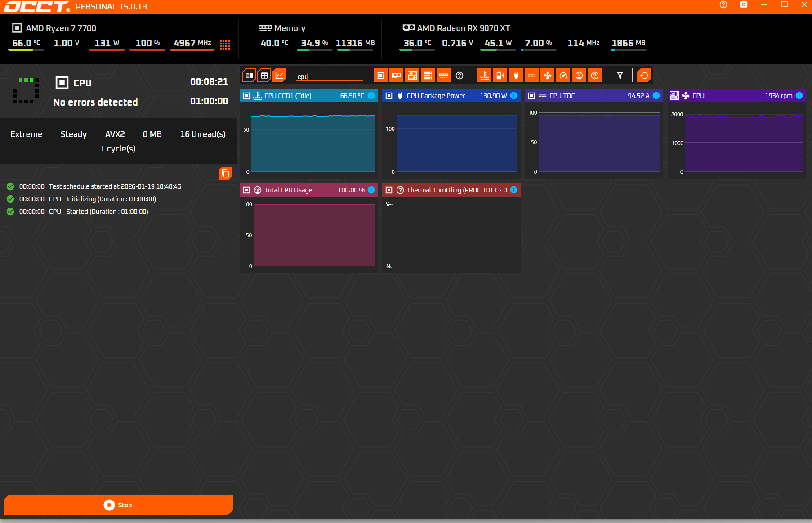Screen dimensions: 812x523
Task: Click the memory usage reading 11316 MB
Action: (355, 43)
